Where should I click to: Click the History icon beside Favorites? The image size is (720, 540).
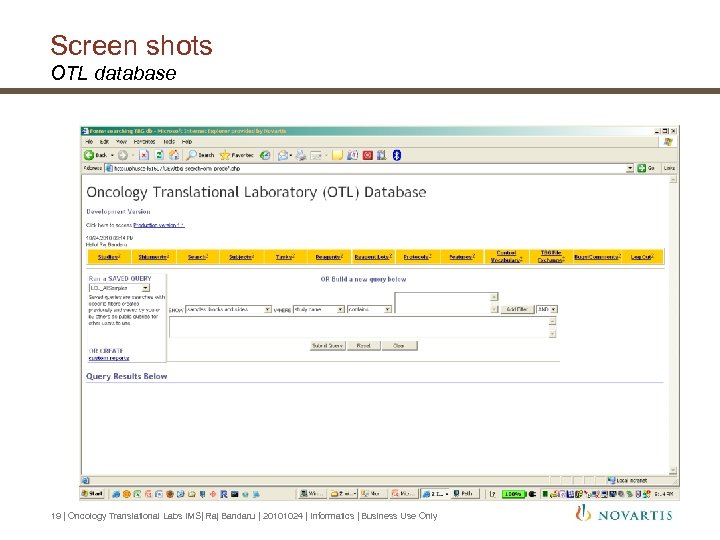point(265,155)
